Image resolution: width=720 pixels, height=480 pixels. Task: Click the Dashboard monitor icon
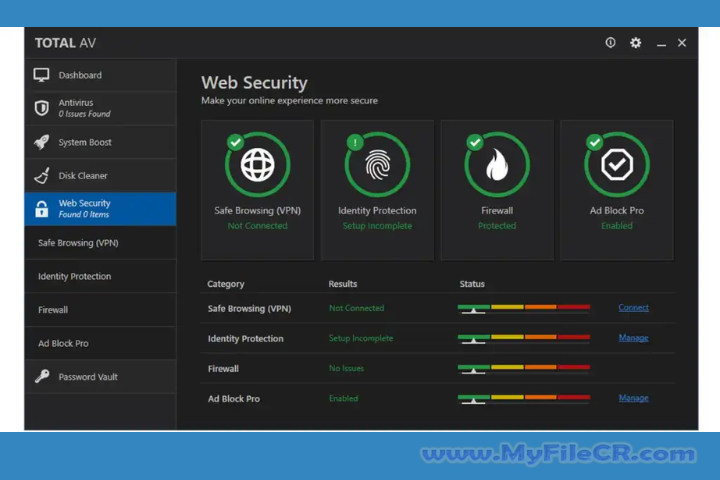[41, 75]
